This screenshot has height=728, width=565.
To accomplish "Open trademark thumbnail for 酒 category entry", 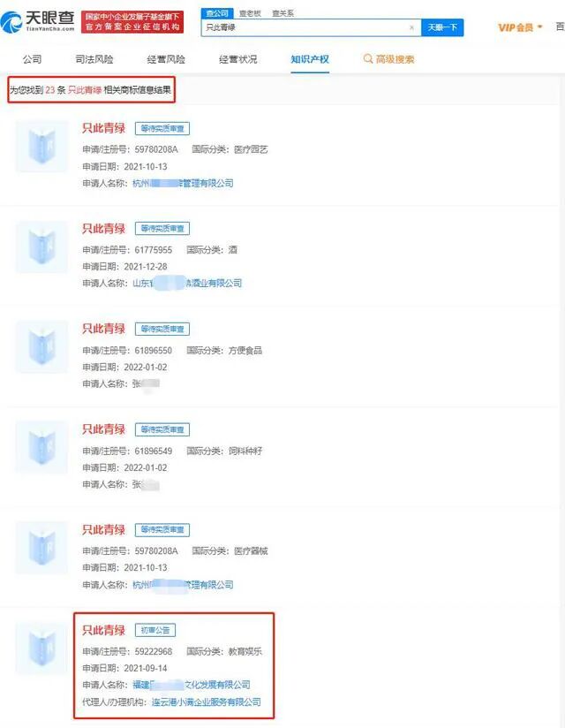I will [x=41, y=246].
